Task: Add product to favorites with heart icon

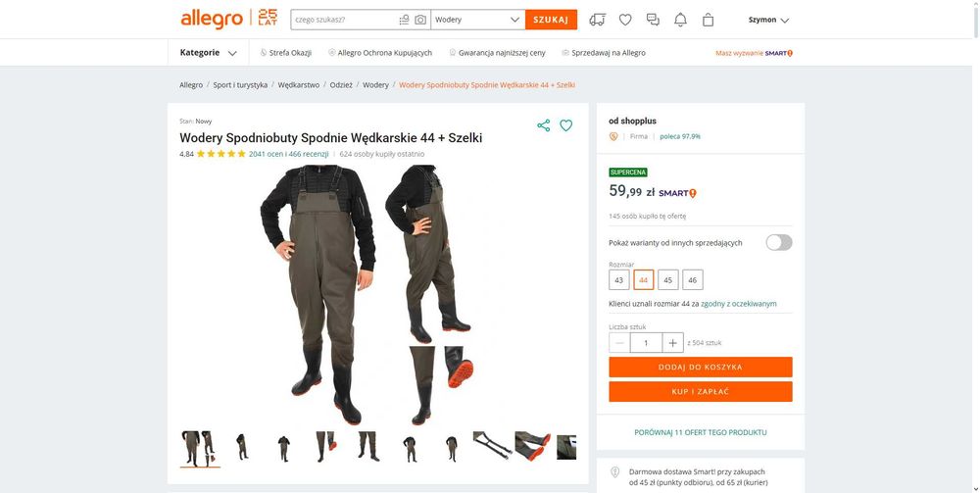Action: pyautogui.click(x=565, y=125)
